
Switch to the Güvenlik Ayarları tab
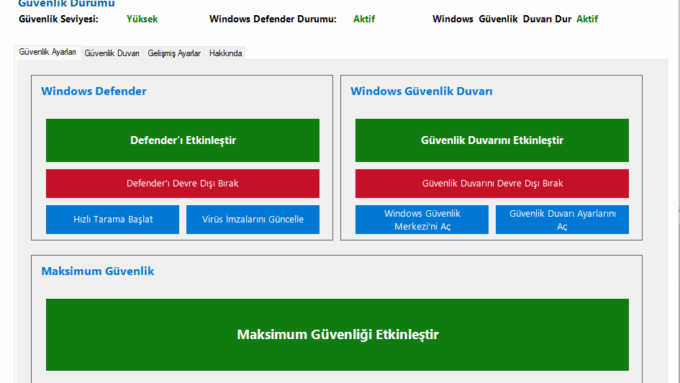point(47,52)
